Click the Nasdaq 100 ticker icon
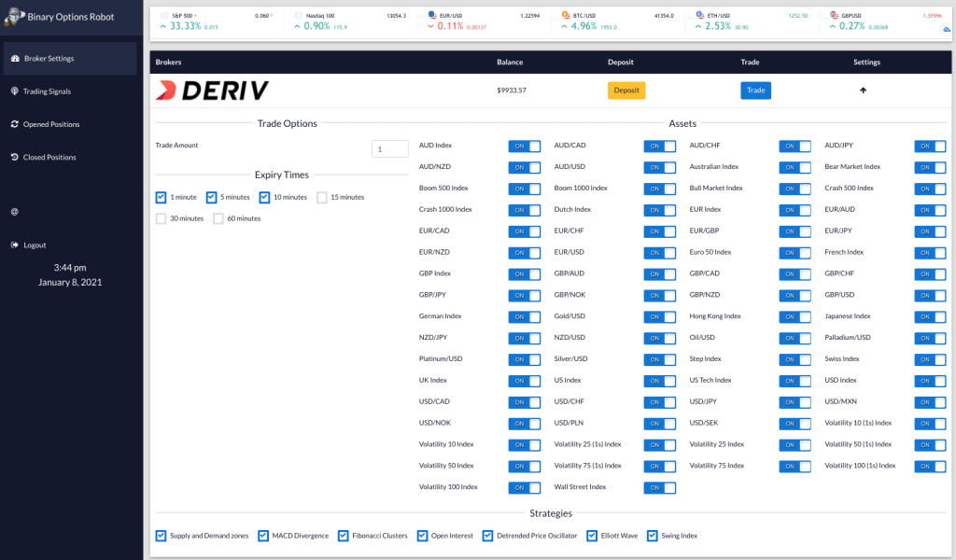Screen dimensions: 956x560 [298, 15]
